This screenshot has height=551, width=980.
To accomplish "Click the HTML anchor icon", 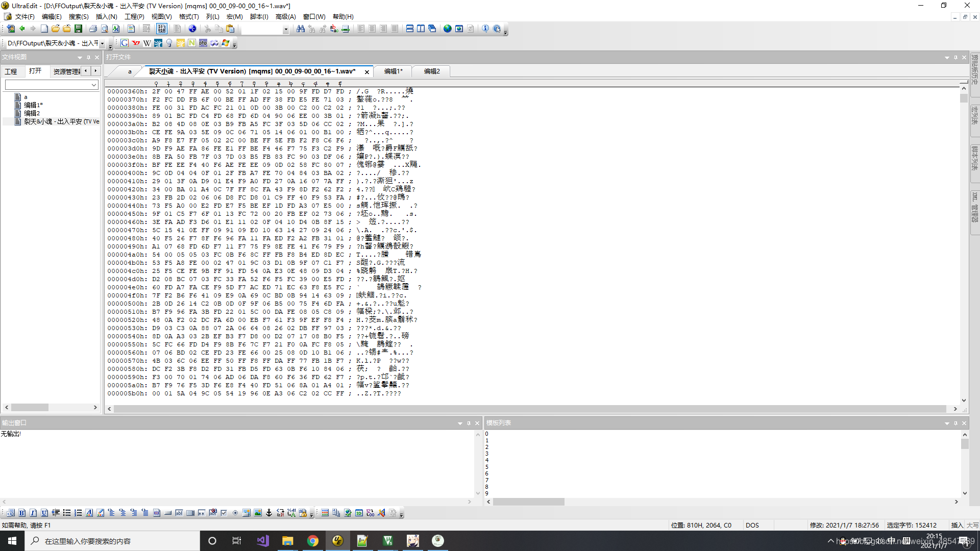I will pyautogui.click(x=269, y=513).
